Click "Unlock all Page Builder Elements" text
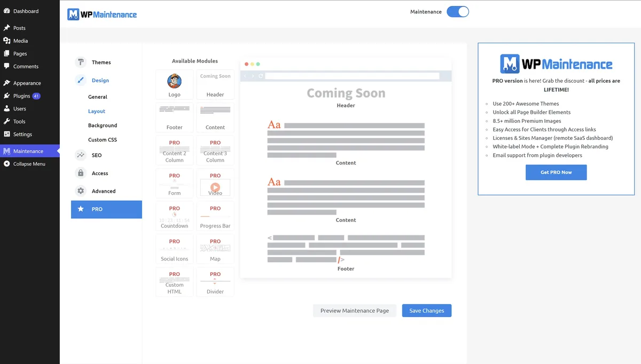Viewport: 641px width, 364px height. (x=531, y=112)
